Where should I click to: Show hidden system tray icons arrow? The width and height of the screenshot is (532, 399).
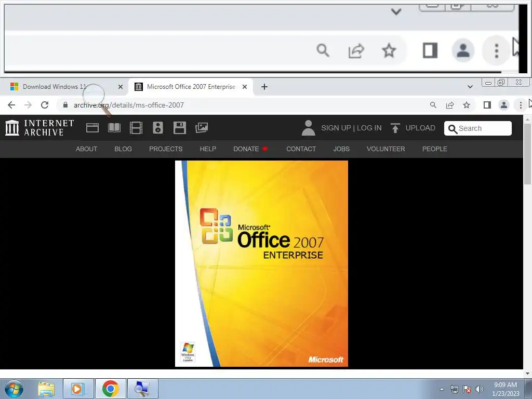(x=442, y=389)
